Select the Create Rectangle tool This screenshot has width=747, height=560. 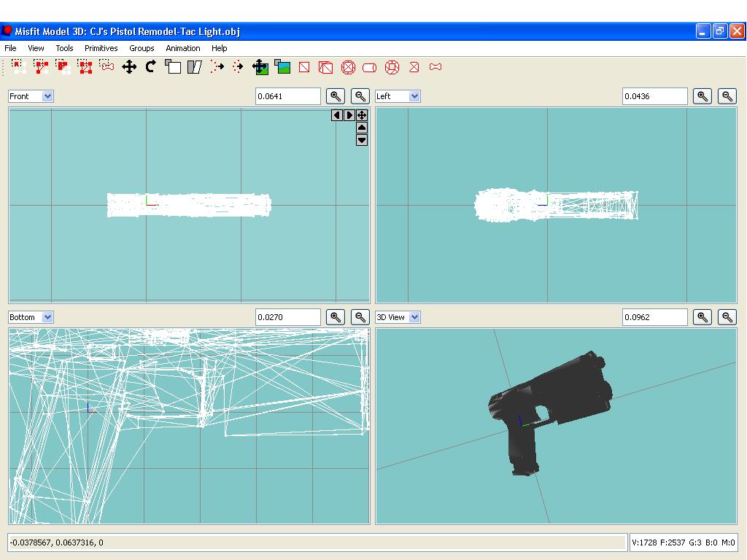tap(304, 67)
